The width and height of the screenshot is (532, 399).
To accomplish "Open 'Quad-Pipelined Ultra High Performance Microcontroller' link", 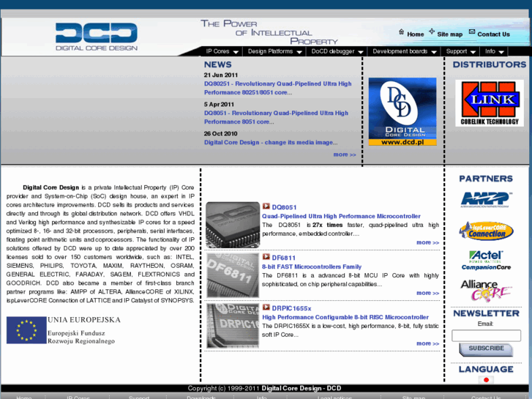I will point(341,216).
